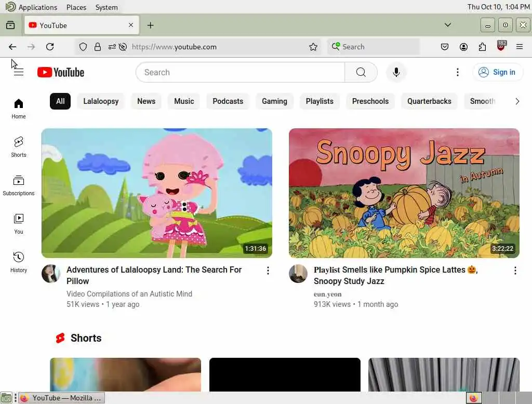Select the Music filter chip
Viewport: 532px width, 404px height.
pos(184,101)
